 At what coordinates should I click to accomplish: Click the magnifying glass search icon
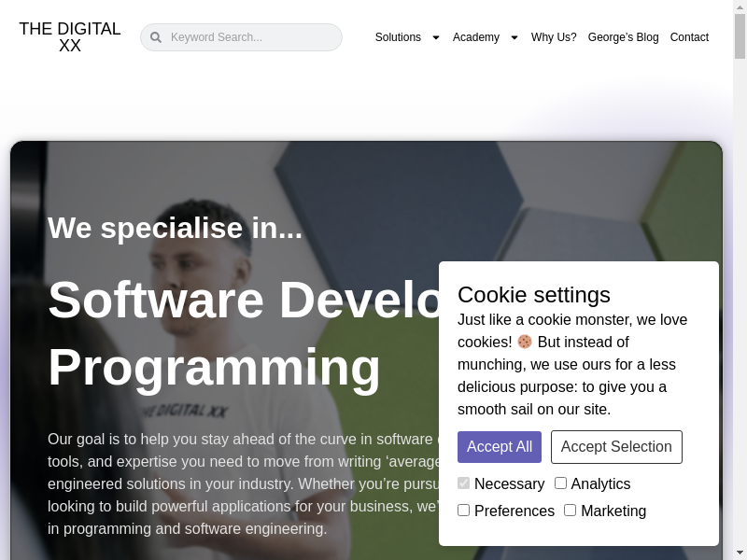pos(156,37)
